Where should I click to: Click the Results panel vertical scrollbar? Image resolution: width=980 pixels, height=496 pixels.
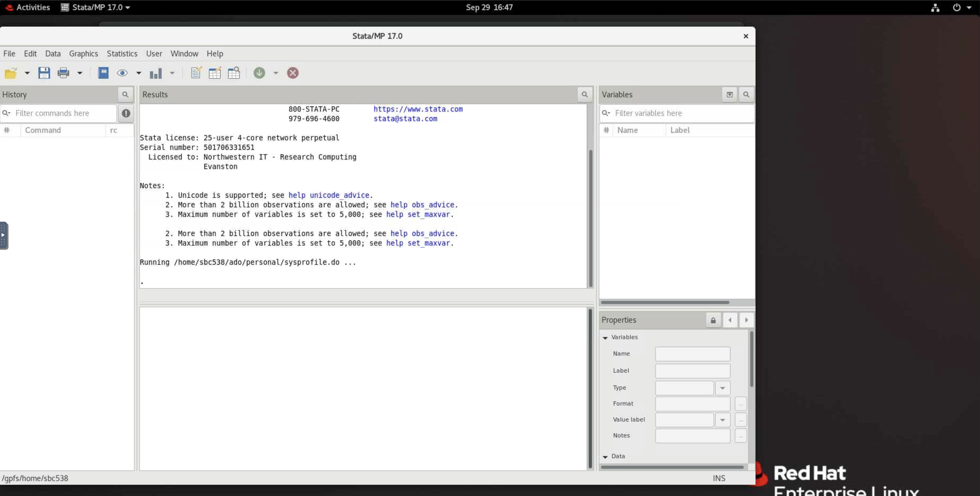click(x=591, y=218)
